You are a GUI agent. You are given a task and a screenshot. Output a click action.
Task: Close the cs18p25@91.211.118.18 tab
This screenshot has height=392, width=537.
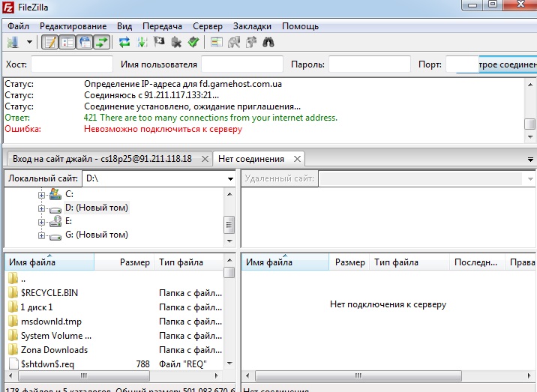click(x=205, y=159)
